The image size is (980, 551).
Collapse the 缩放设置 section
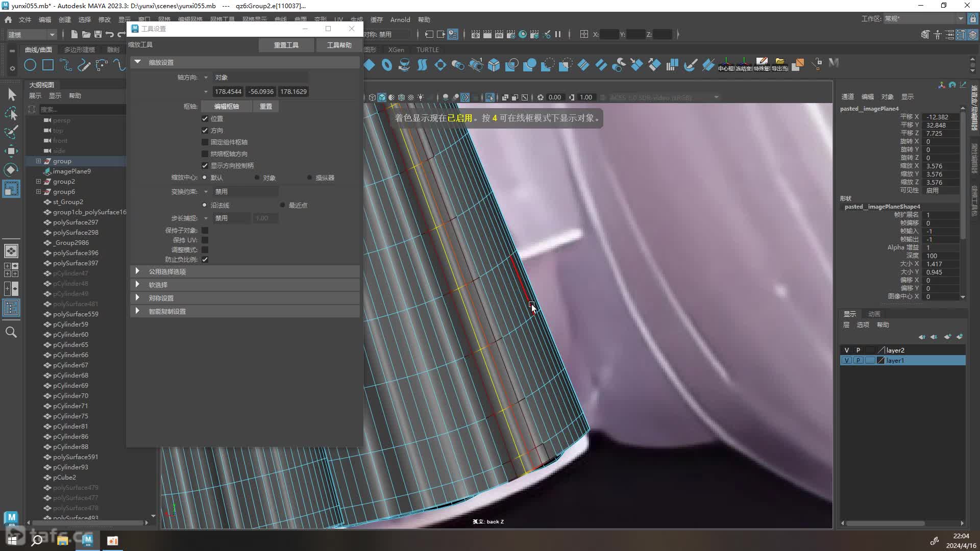(x=137, y=62)
